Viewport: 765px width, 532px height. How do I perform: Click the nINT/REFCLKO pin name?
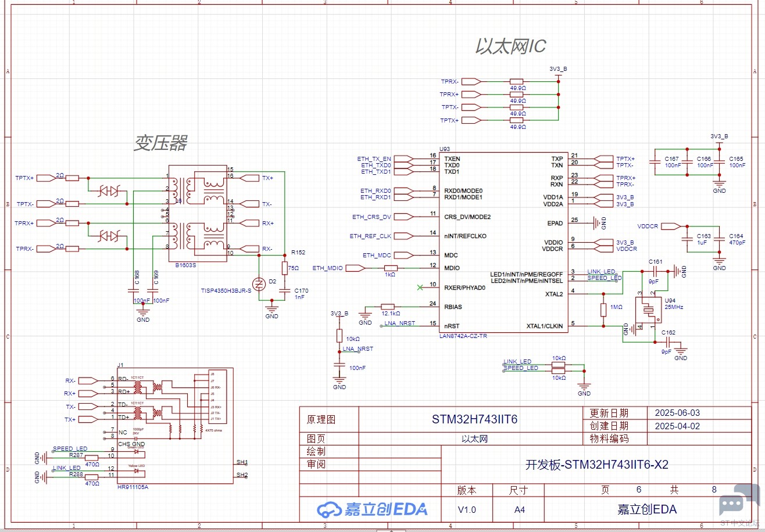(x=466, y=236)
